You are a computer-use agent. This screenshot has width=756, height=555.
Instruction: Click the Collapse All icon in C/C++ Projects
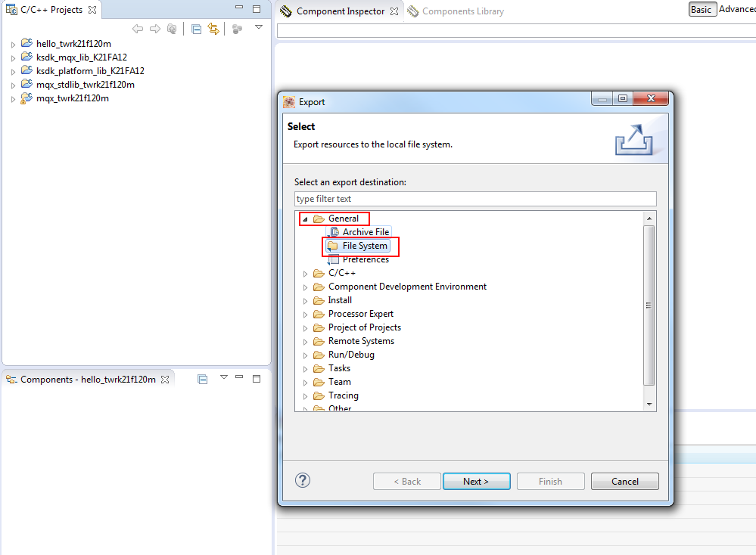click(x=196, y=29)
